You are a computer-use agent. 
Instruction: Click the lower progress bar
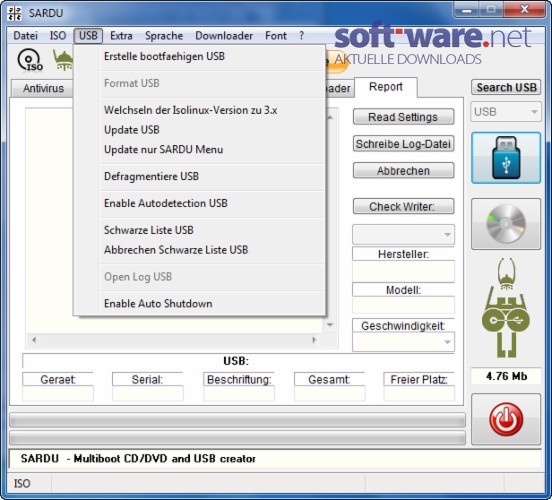click(x=237, y=438)
